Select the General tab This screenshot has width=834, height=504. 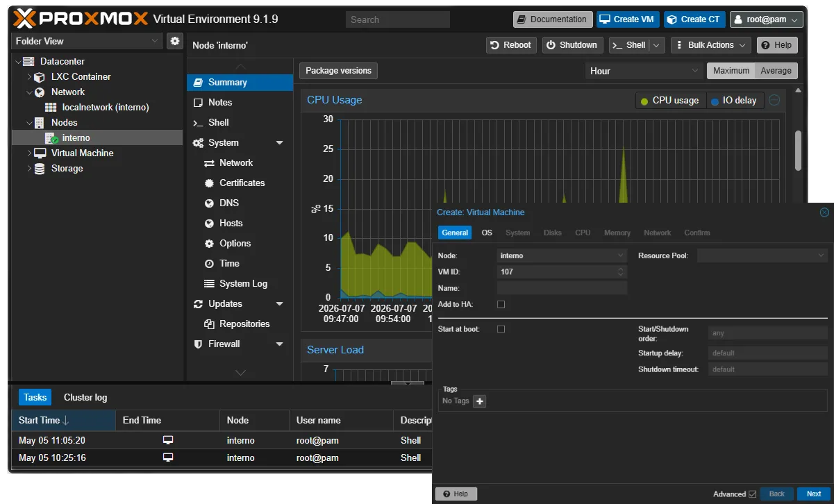[455, 233]
